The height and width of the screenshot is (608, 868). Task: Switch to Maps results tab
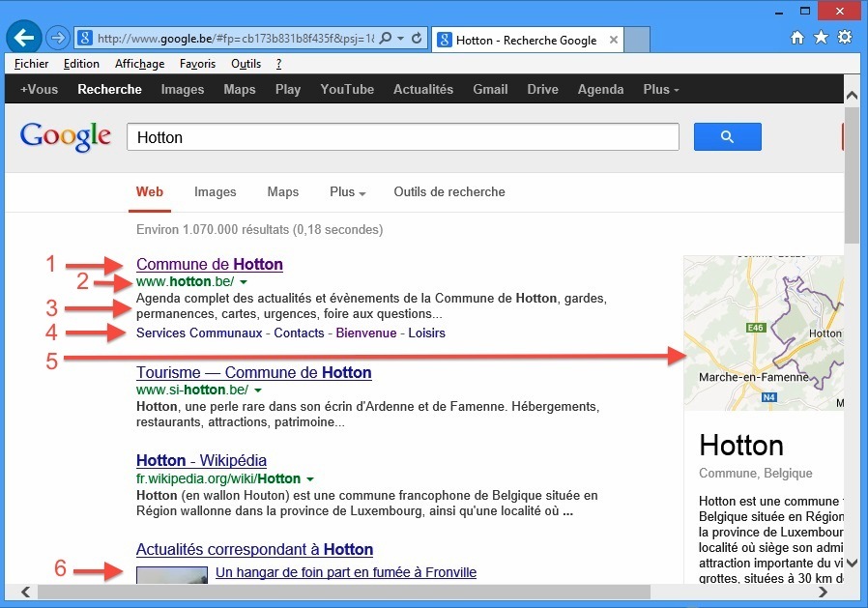pyautogui.click(x=283, y=192)
